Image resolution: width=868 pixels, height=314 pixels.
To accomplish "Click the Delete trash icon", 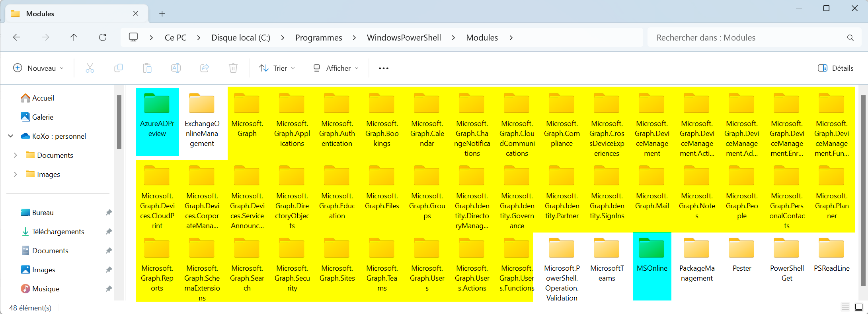I will click(233, 68).
